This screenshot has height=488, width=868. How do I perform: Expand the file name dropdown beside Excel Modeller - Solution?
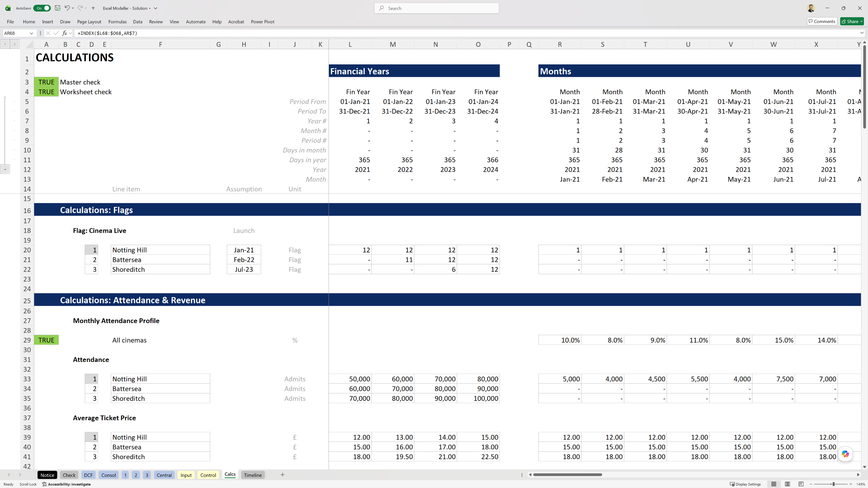[x=156, y=8]
